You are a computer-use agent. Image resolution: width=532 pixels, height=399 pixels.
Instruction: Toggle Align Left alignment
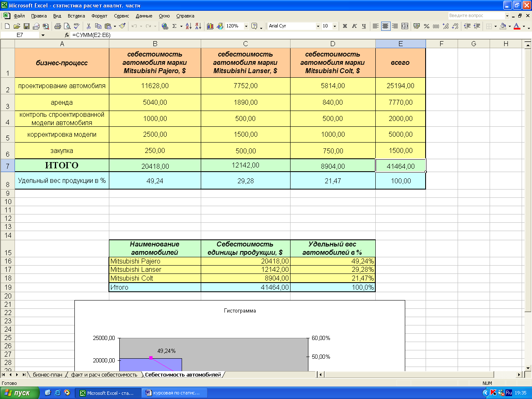[376, 26]
